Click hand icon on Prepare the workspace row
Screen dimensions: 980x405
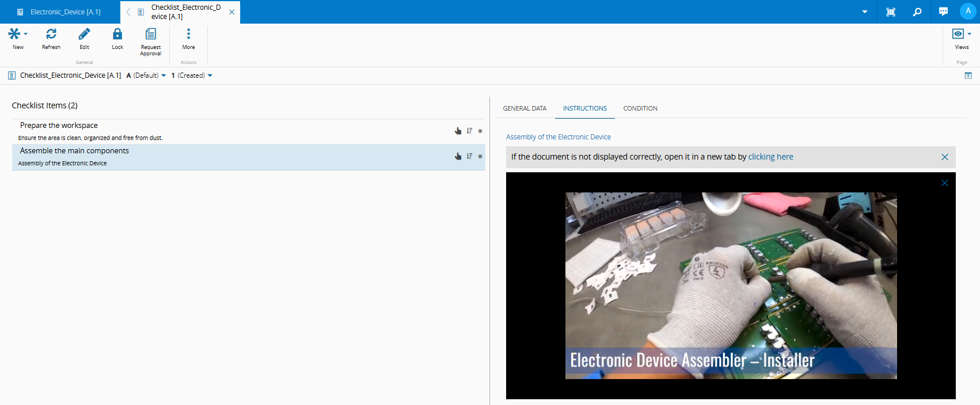pyautogui.click(x=458, y=131)
